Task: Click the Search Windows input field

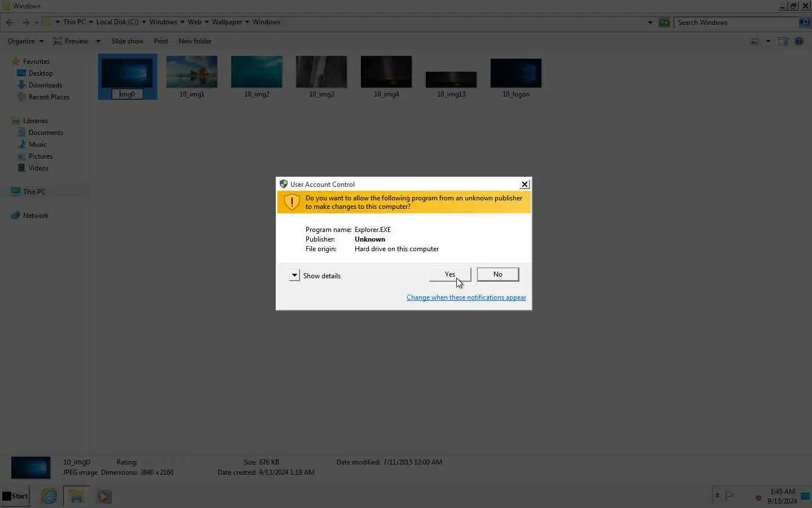Action: [x=736, y=23]
